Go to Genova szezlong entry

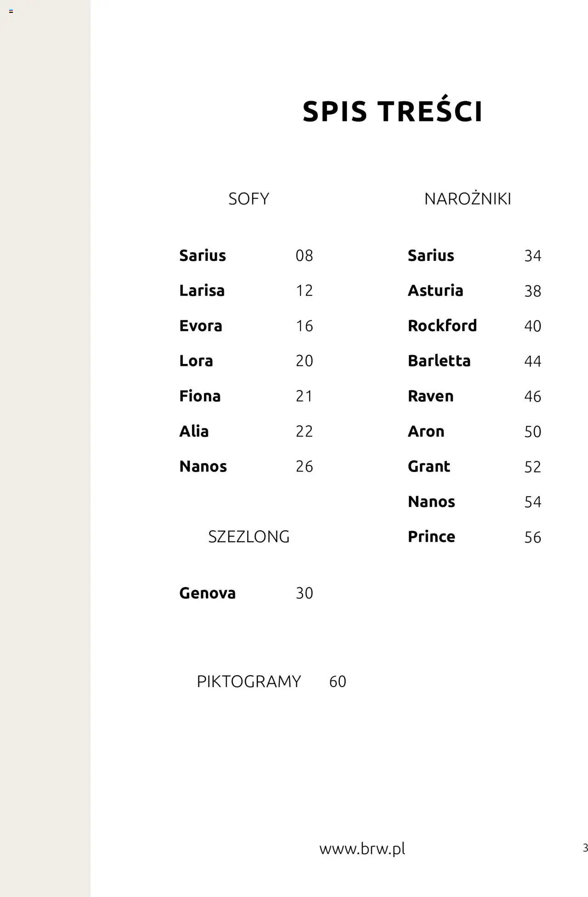coord(246,593)
